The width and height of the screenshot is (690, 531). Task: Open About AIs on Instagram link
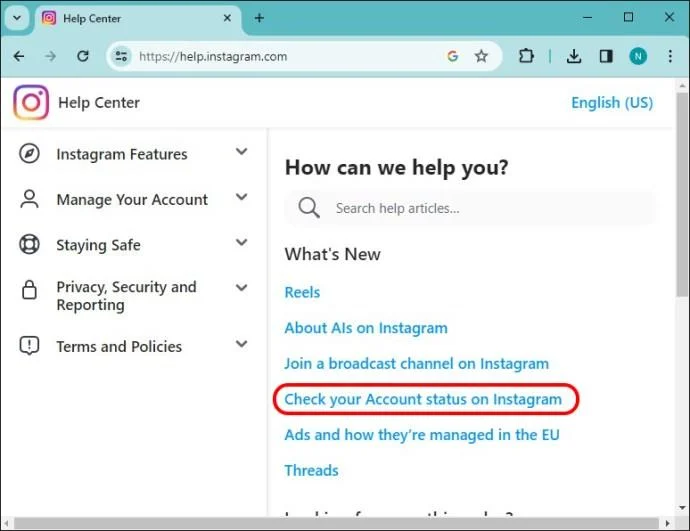click(x=366, y=328)
